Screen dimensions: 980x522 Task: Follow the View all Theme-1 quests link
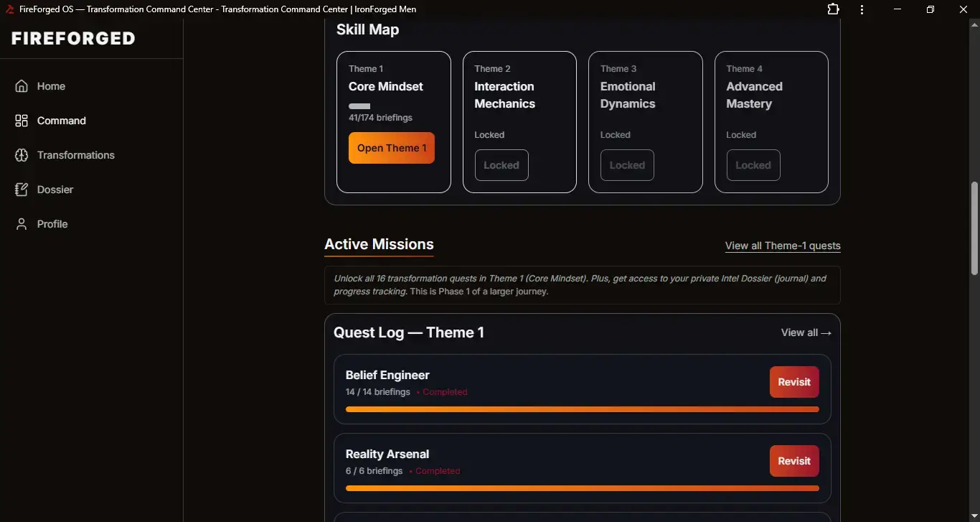(782, 246)
